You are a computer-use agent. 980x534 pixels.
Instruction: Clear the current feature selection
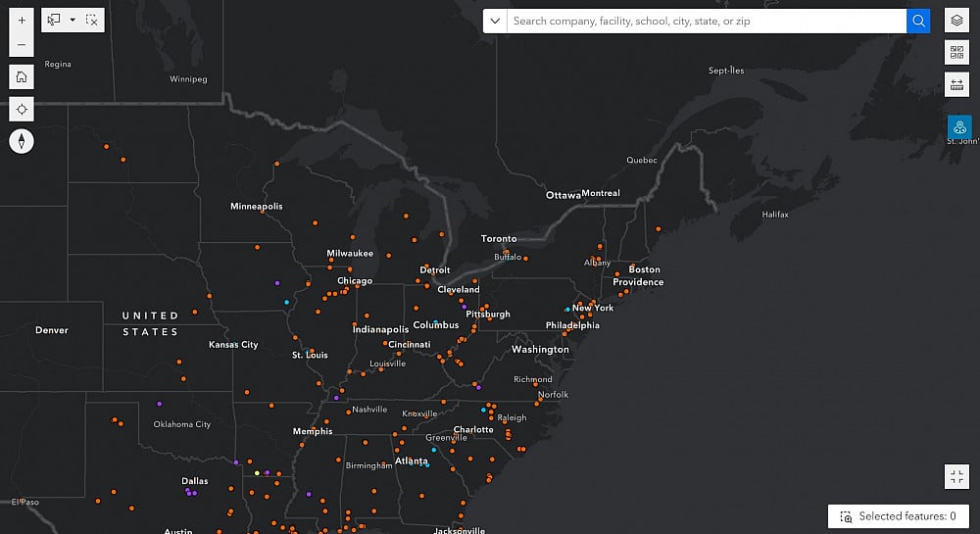point(92,20)
